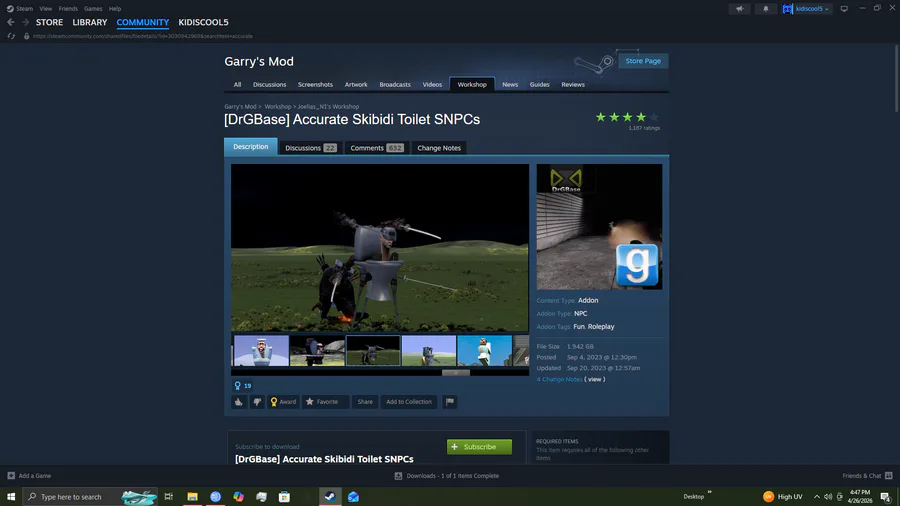Screen dimensions: 900x506
Task: Reload page with the refresh icon
Action: click(11, 36)
